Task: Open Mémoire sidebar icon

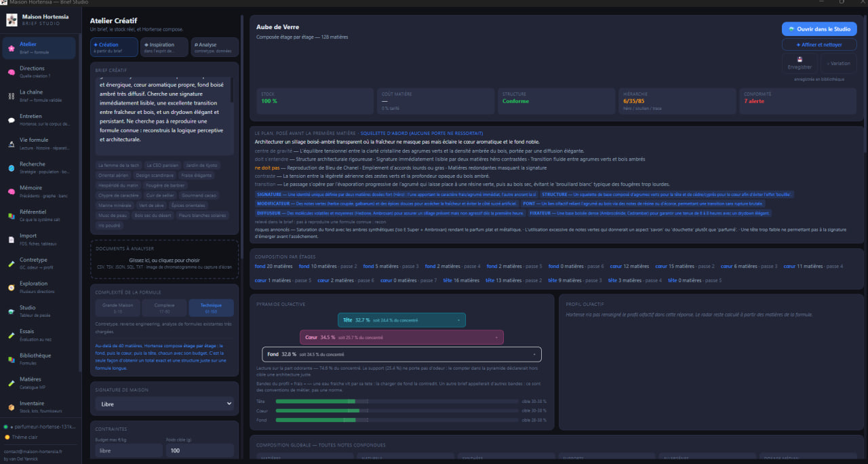Action: (x=12, y=191)
